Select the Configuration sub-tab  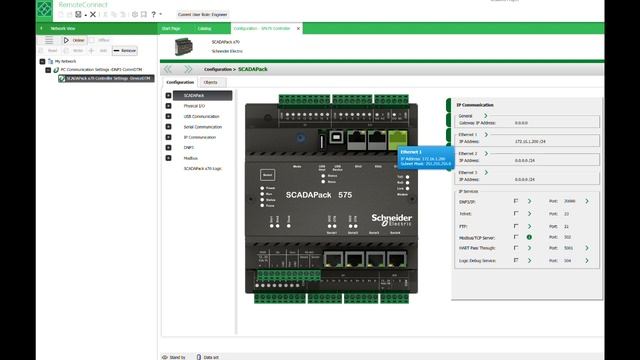(180, 82)
